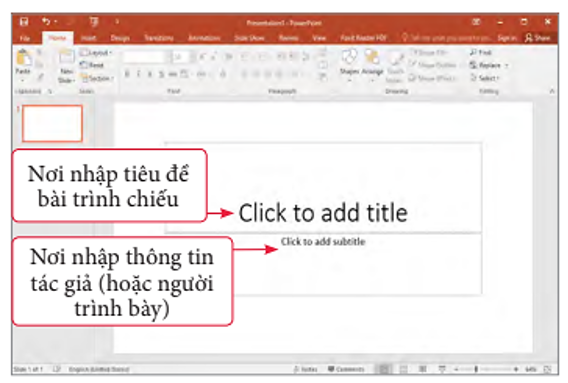The height and width of the screenshot is (383, 568).
Task: Click the zoom slider
Action: pyautogui.click(x=486, y=369)
